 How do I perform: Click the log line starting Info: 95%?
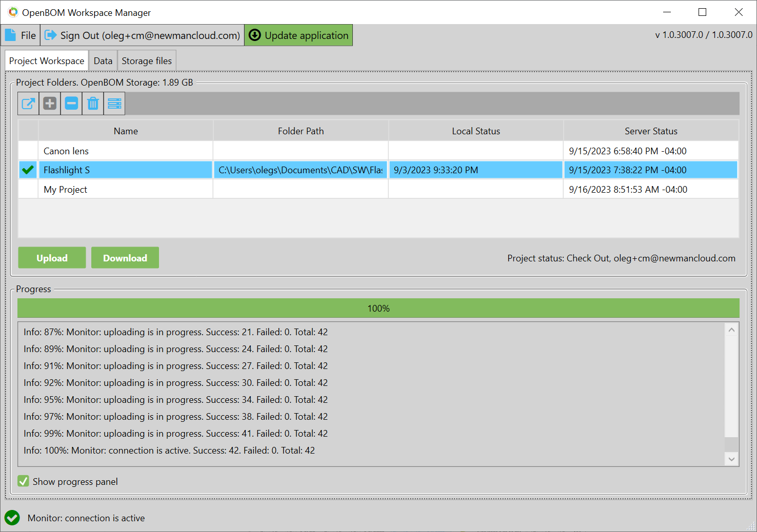(175, 400)
